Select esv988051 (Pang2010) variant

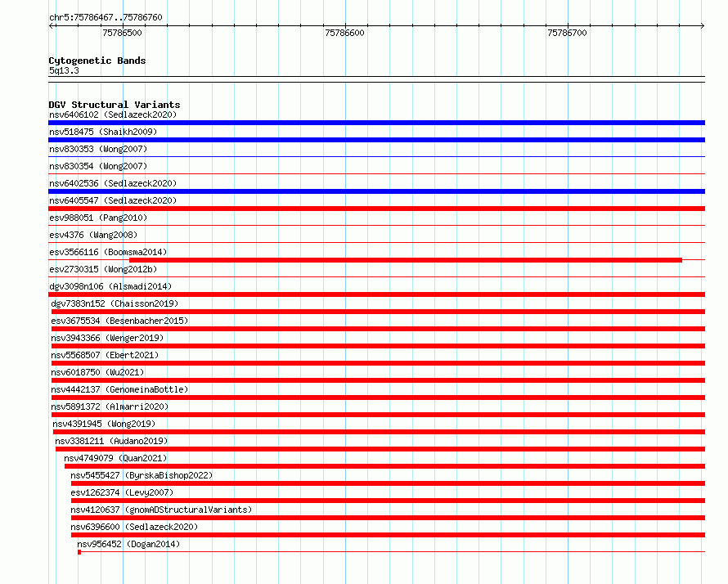tap(98, 218)
